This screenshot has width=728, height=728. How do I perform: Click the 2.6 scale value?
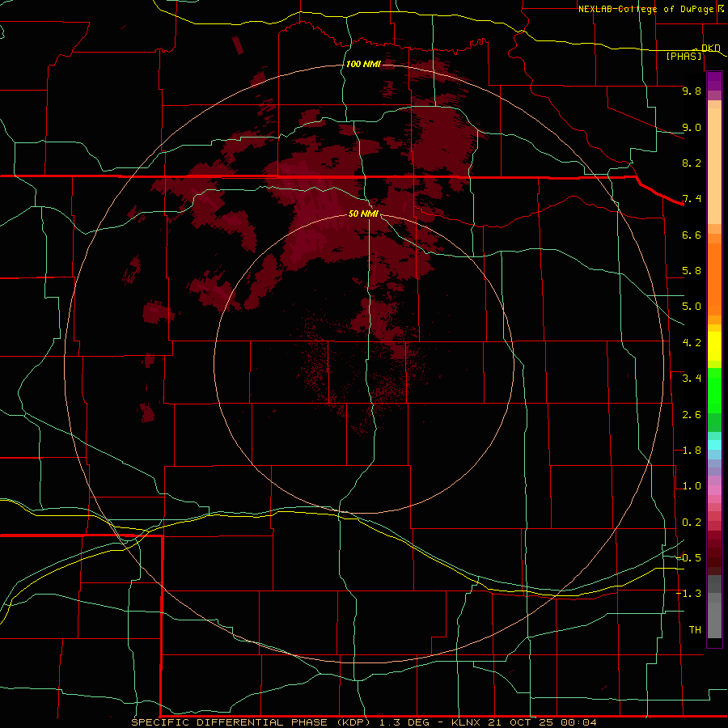point(692,415)
